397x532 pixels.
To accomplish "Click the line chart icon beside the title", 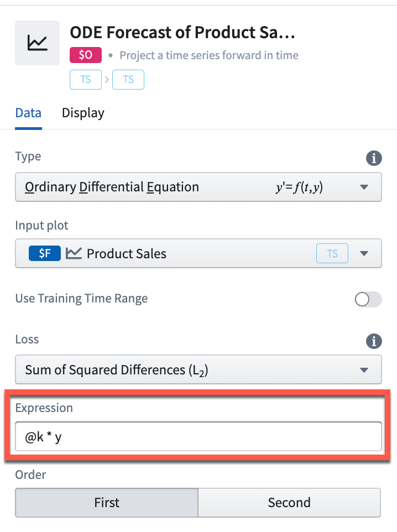I will [38, 43].
